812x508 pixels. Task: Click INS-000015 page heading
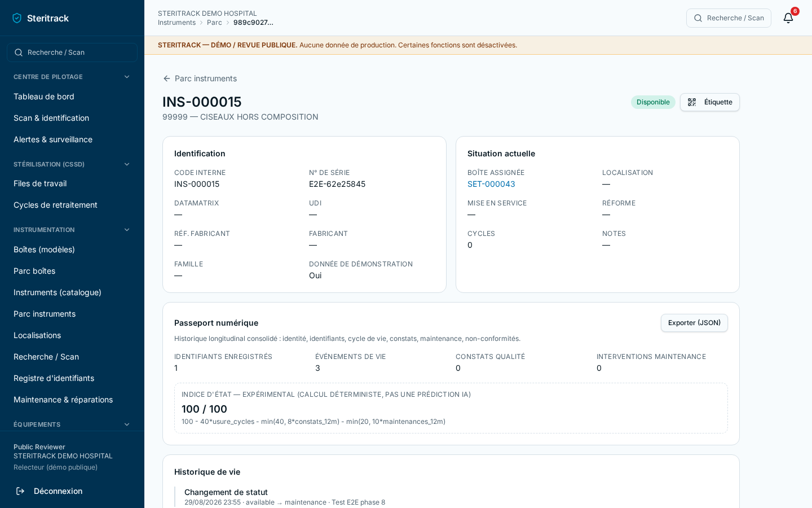(x=202, y=102)
